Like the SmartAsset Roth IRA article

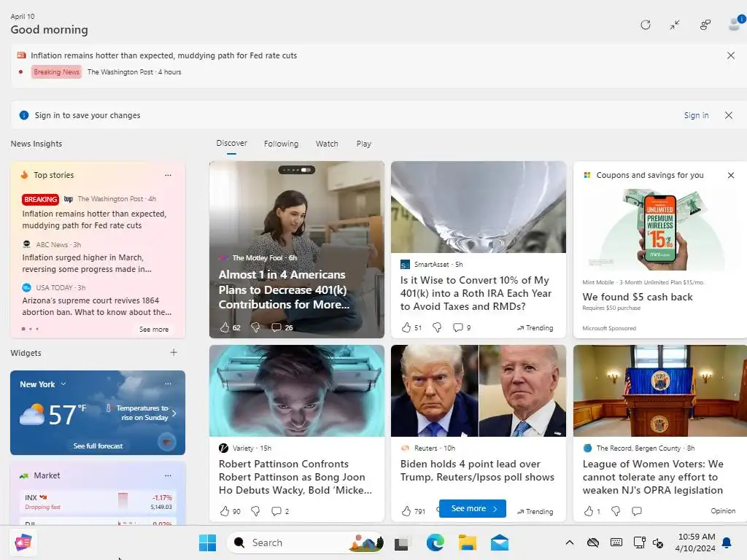click(x=406, y=327)
